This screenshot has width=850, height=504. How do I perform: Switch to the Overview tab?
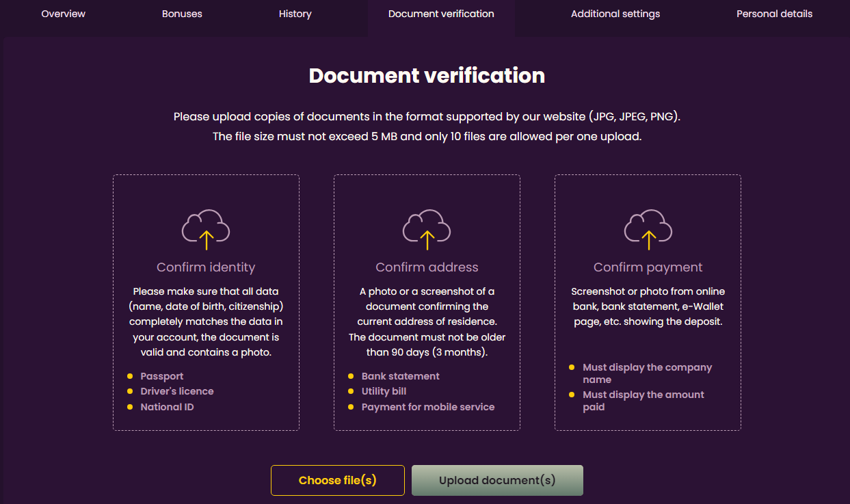pyautogui.click(x=63, y=14)
